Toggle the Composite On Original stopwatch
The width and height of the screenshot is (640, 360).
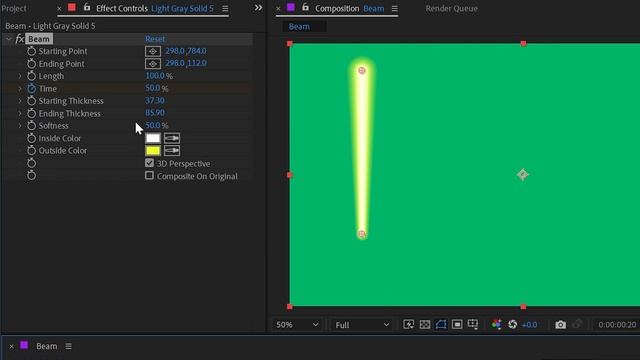31,176
